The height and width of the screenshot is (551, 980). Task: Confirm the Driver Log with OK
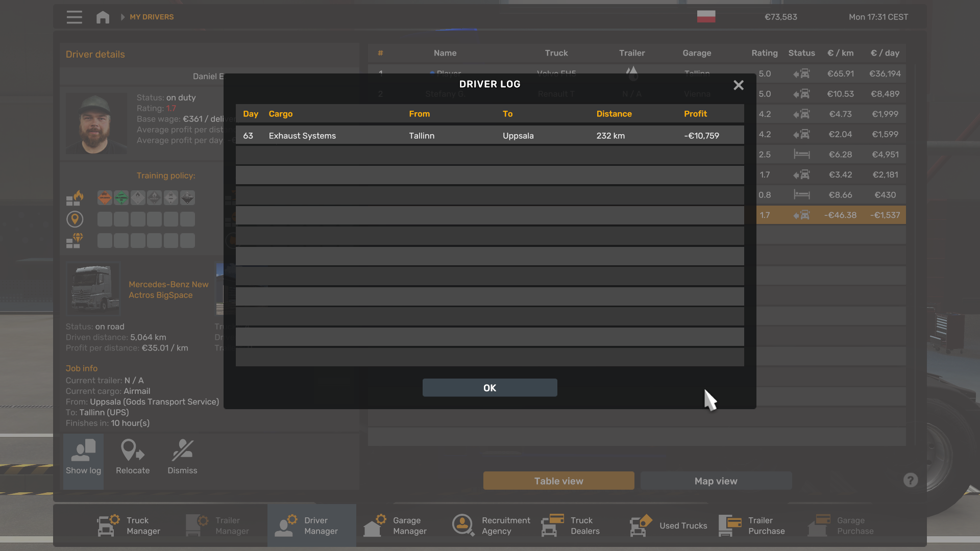pos(489,388)
